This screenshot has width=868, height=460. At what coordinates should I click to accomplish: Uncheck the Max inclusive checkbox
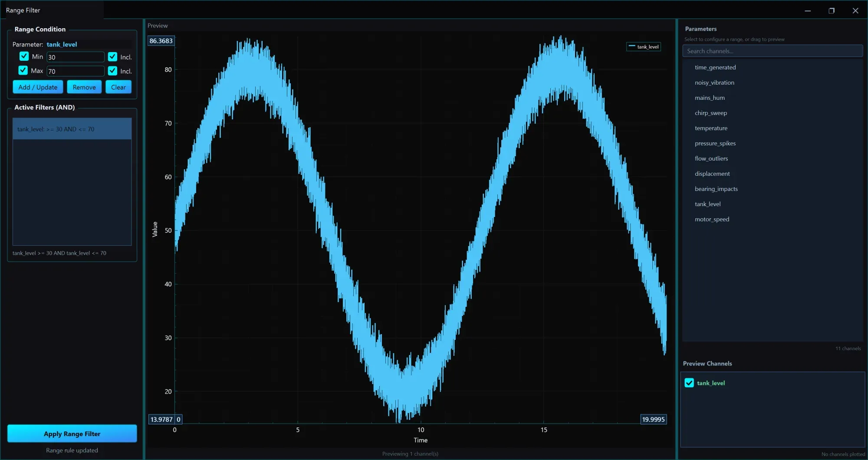pos(112,71)
